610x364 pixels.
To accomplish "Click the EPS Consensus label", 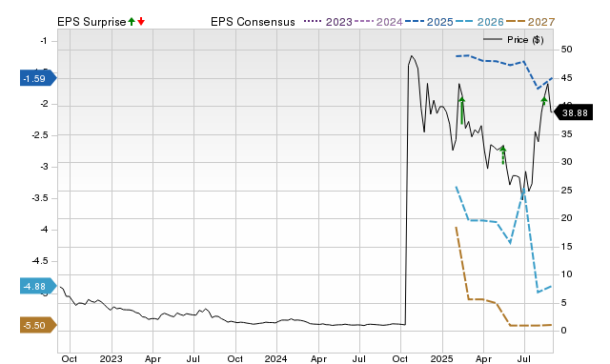I will 253,22.
